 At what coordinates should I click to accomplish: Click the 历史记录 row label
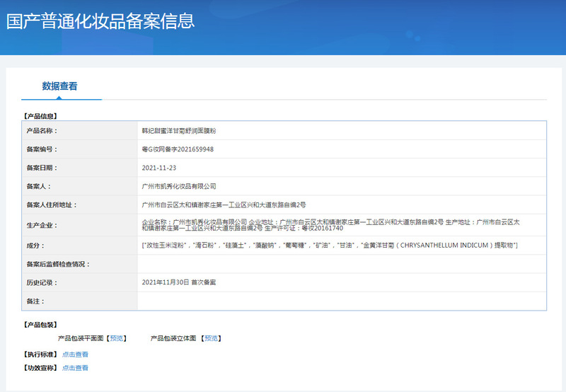click(x=42, y=282)
